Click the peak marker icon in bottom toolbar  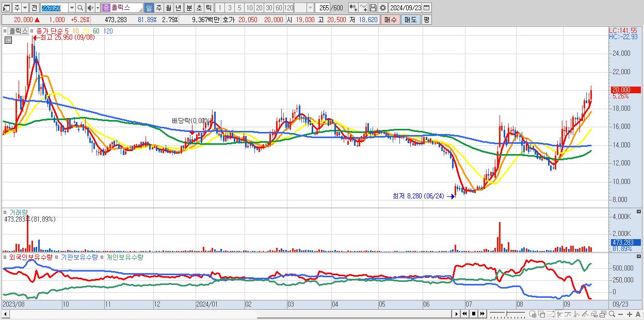click(577, 314)
